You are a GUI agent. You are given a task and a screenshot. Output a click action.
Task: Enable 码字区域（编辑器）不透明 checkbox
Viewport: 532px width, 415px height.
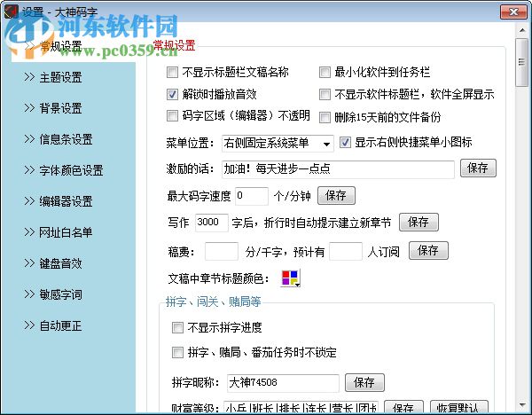tap(172, 115)
